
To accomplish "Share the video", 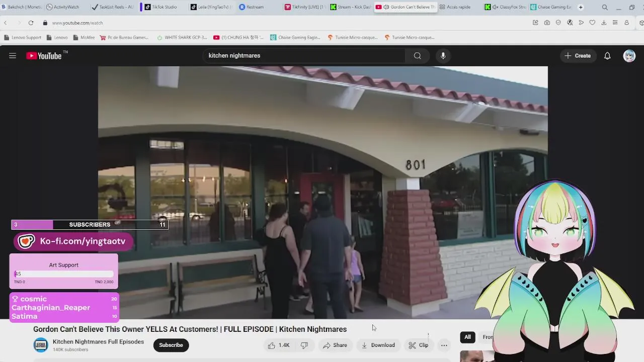I will 335,345.
